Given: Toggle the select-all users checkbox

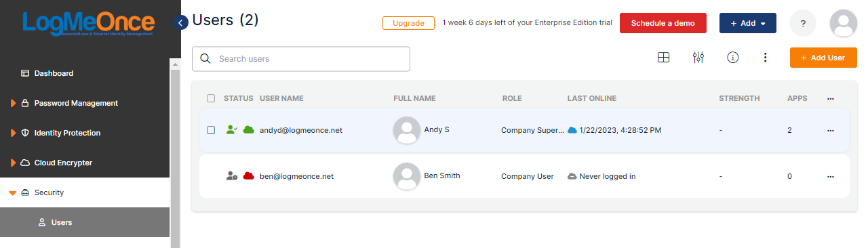Looking at the screenshot, I should pos(211,98).
